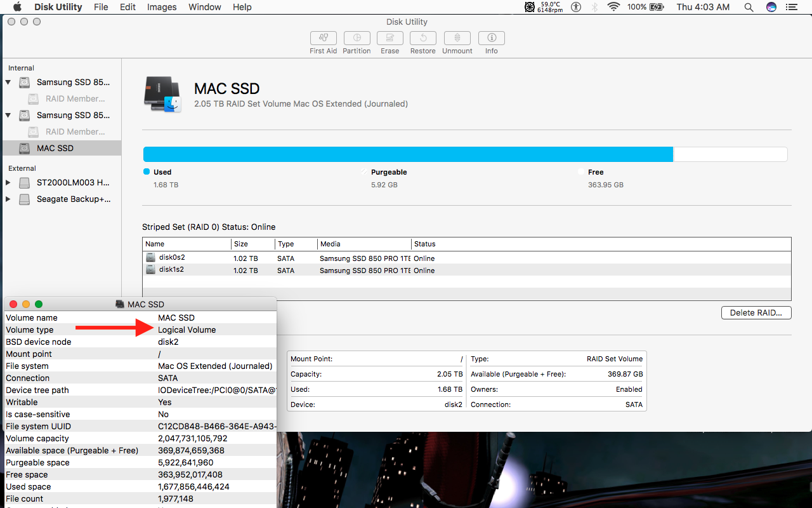The height and width of the screenshot is (508, 812).
Task: Open the Apple menu
Action: pyautogui.click(x=17, y=7)
